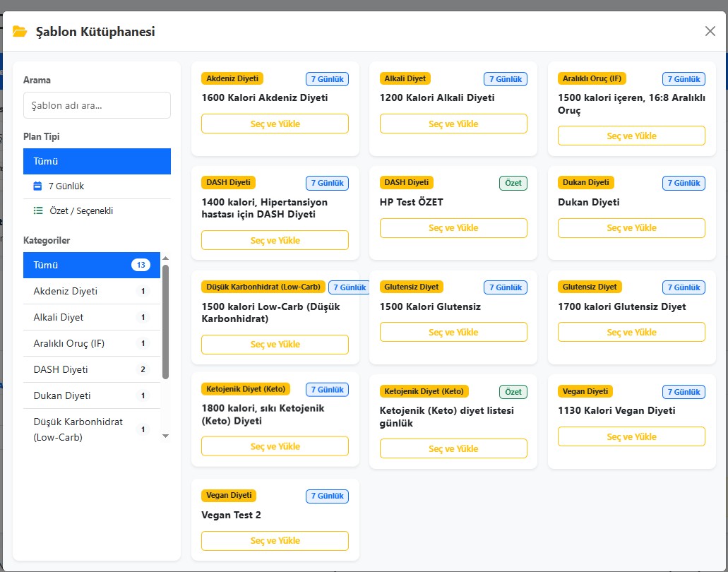Load the HP Test ÖZET template
This screenshot has width=728, height=572.
[453, 228]
